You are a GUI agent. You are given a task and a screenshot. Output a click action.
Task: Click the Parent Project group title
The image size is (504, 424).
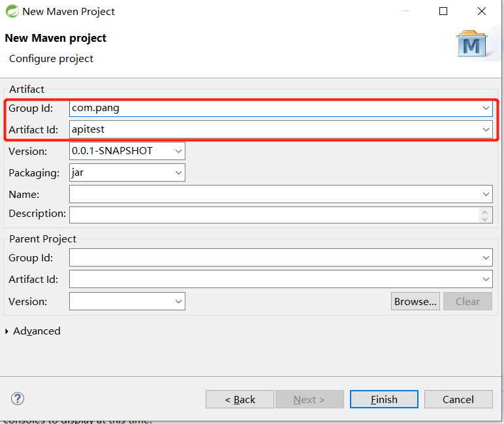42,239
